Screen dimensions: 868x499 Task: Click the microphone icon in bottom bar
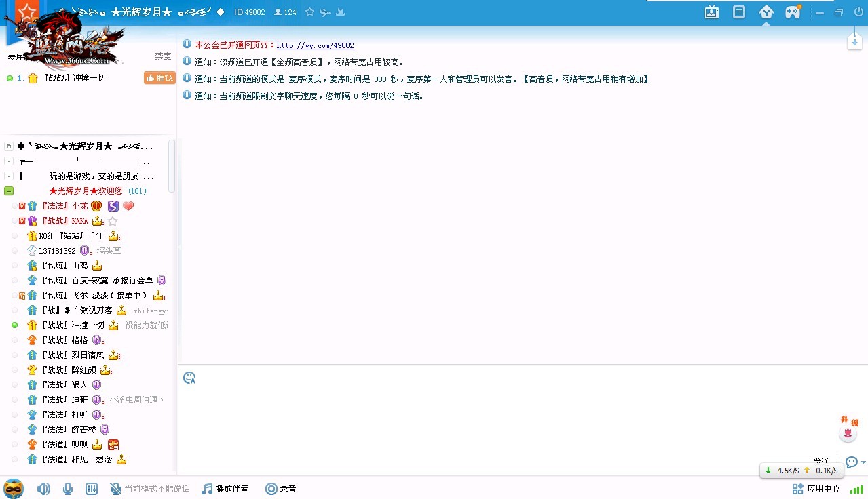tap(68, 489)
